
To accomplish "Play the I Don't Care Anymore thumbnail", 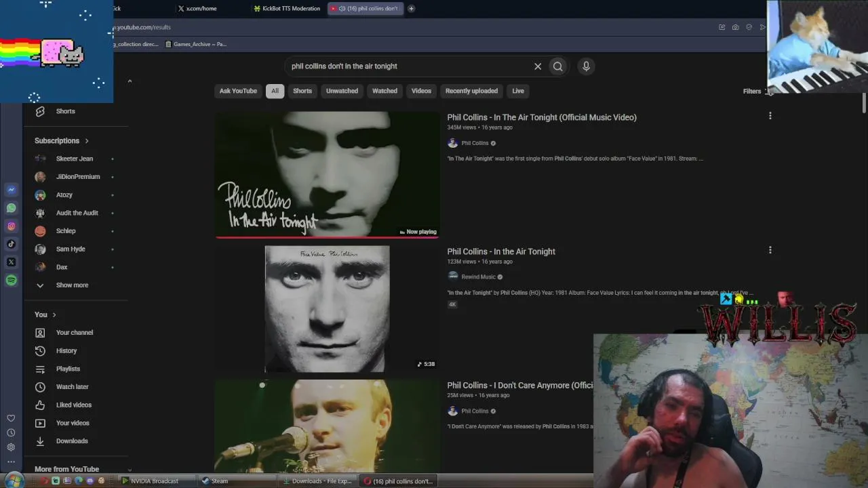I will click(328, 426).
